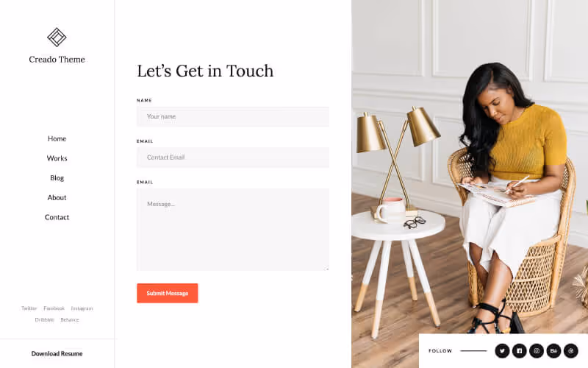This screenshot has height=368, width=588.
Task: Focus the Contact Email field
Action: (x=233, y=158)
